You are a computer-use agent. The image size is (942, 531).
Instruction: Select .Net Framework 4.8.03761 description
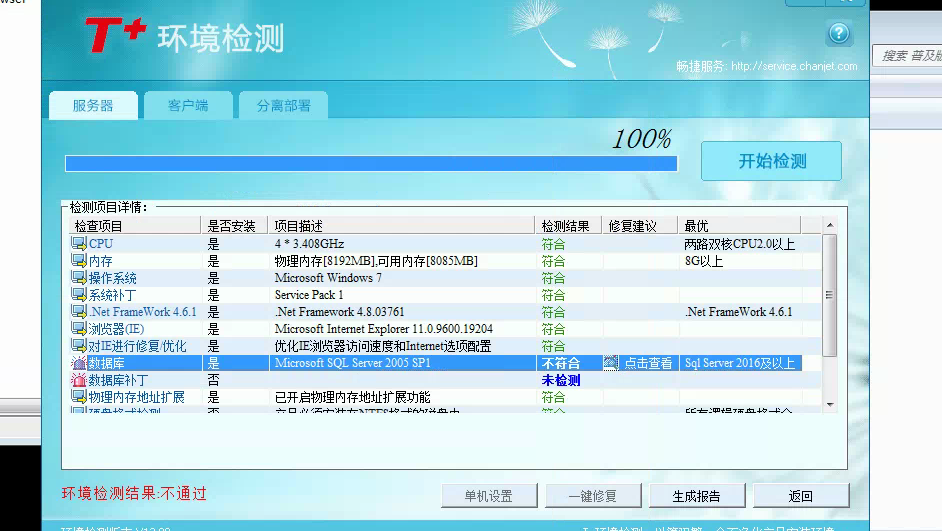point(339,312)
